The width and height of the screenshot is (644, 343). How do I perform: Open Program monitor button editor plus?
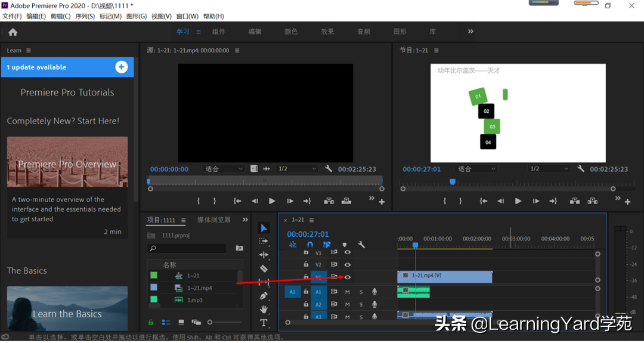627,202
